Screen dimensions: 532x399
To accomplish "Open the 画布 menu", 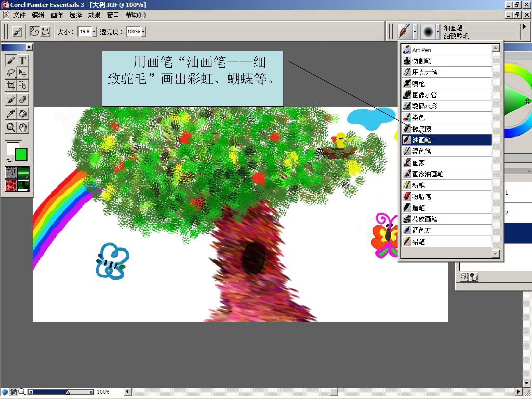I will coord(57,15).
